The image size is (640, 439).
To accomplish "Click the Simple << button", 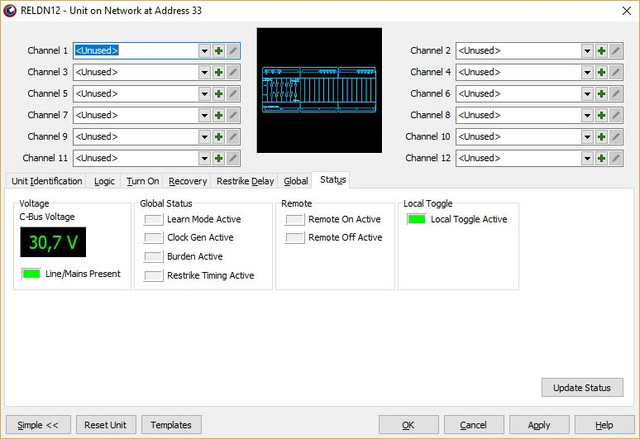I will pyautogui.click(x=38, y=425).
